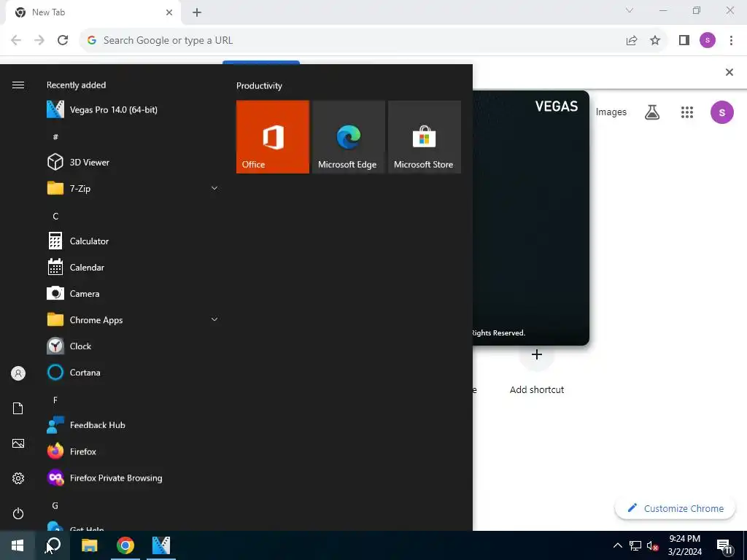Click Chrome's tab search dropdown arrow
This screenshot has height=560, width=747.
[x=630, y=10]
